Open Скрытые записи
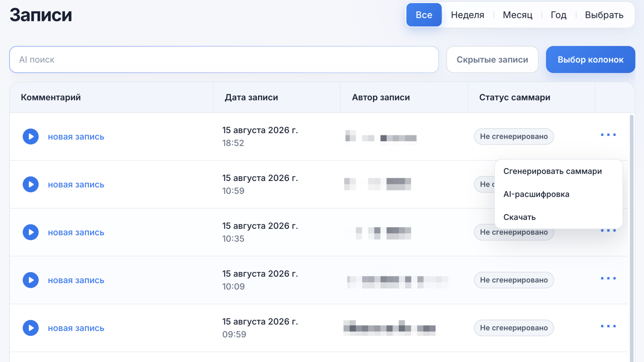The image size is (644, 362). (492, 60)
